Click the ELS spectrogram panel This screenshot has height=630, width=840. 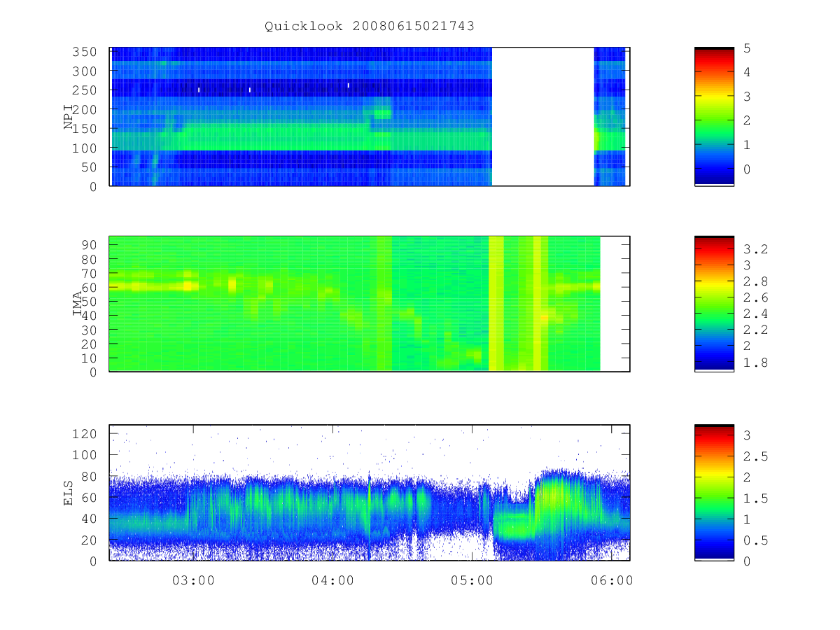pyautogui.click(x=370, y=493)
